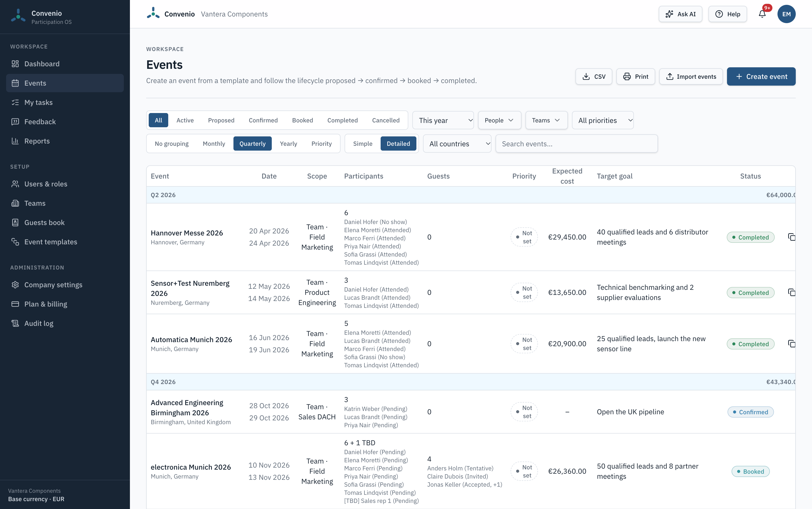
Task: Open the Teams setup page
Action: [x=65, y=203]
